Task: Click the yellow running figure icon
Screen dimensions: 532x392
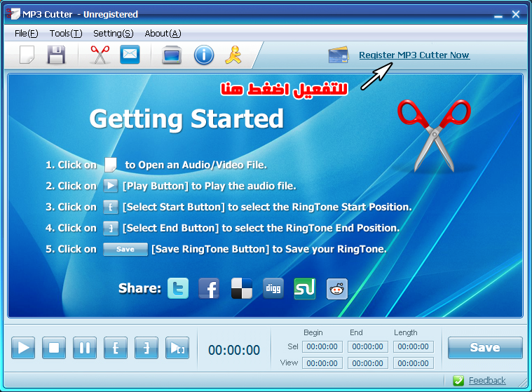Action: [233, 55]
